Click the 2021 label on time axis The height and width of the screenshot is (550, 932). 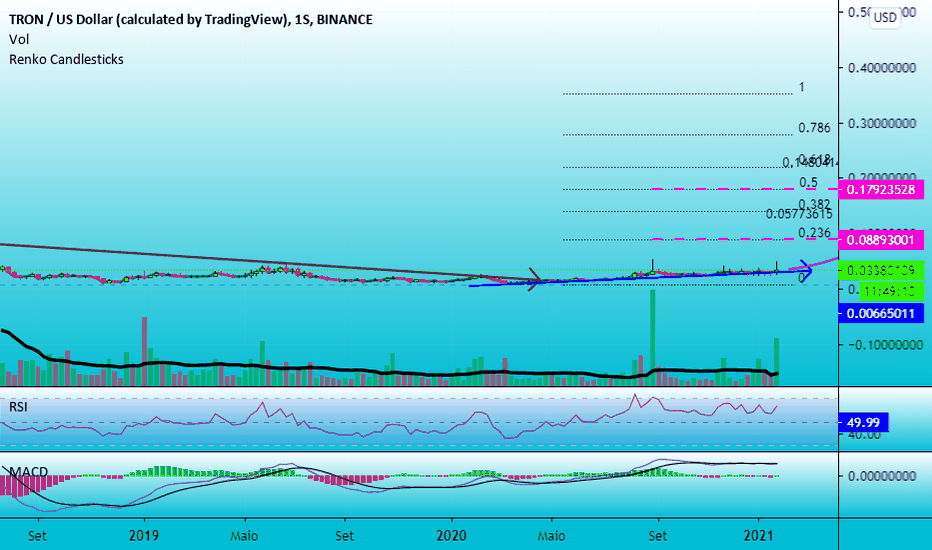click(758, 536)
